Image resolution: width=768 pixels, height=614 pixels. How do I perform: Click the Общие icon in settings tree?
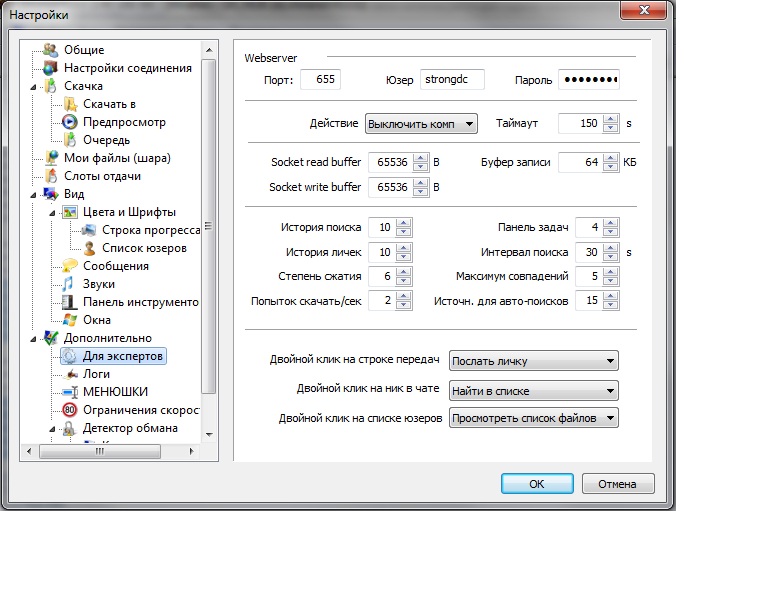coord(51,50)
